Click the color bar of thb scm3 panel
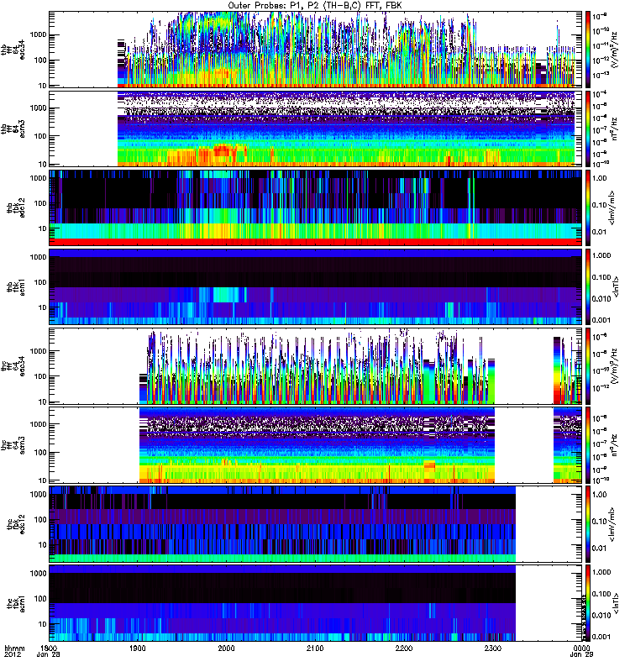 pyautogui.click(x=588, y=129)
